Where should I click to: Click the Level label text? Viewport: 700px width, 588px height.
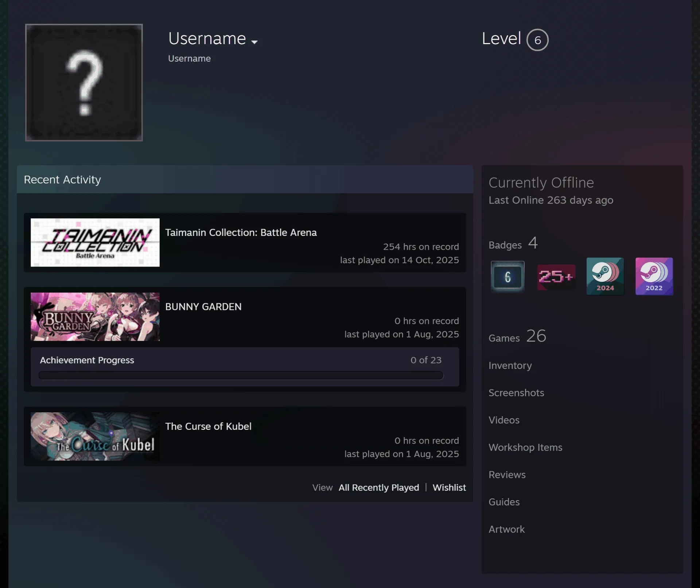(501, 39)
